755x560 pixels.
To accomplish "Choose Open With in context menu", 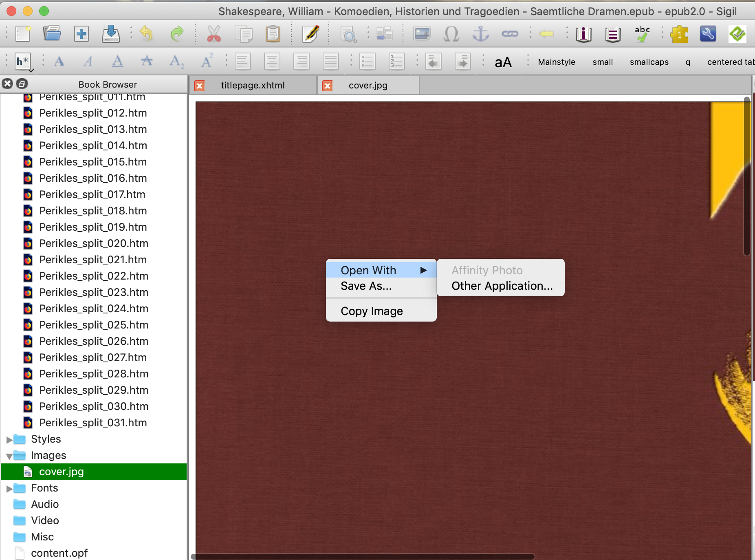I will pos(381,270).
